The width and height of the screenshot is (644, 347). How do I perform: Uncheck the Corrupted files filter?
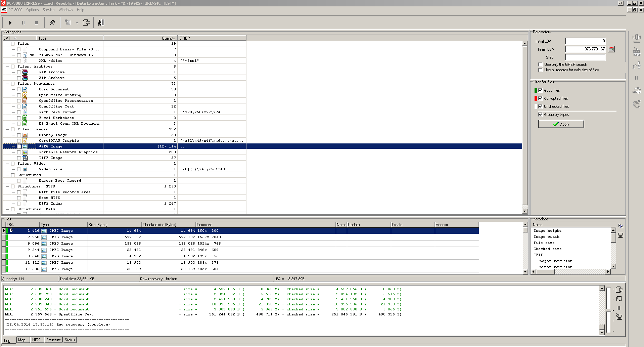(540, 98)
